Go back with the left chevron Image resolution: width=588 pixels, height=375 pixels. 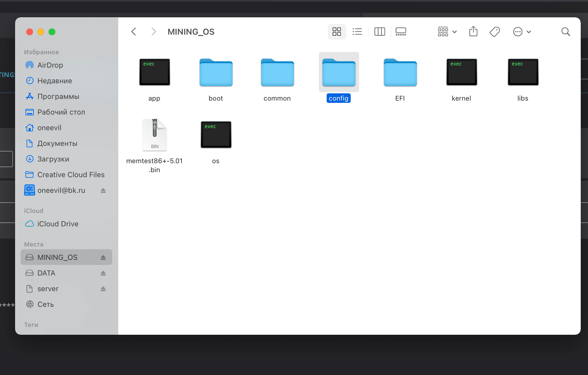(134, 32)
